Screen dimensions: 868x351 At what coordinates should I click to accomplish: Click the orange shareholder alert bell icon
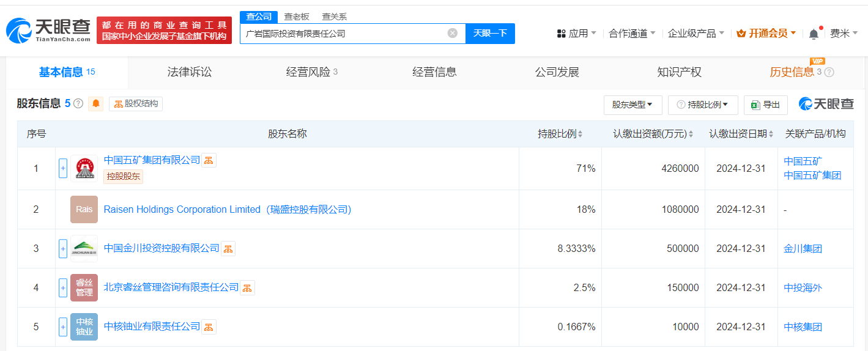click(x=96, y=104)
